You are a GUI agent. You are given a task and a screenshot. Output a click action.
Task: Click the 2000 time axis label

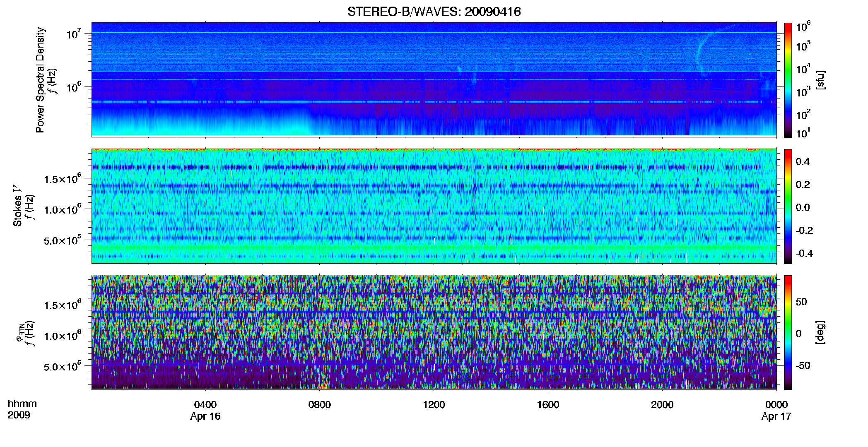coord(662,405)
